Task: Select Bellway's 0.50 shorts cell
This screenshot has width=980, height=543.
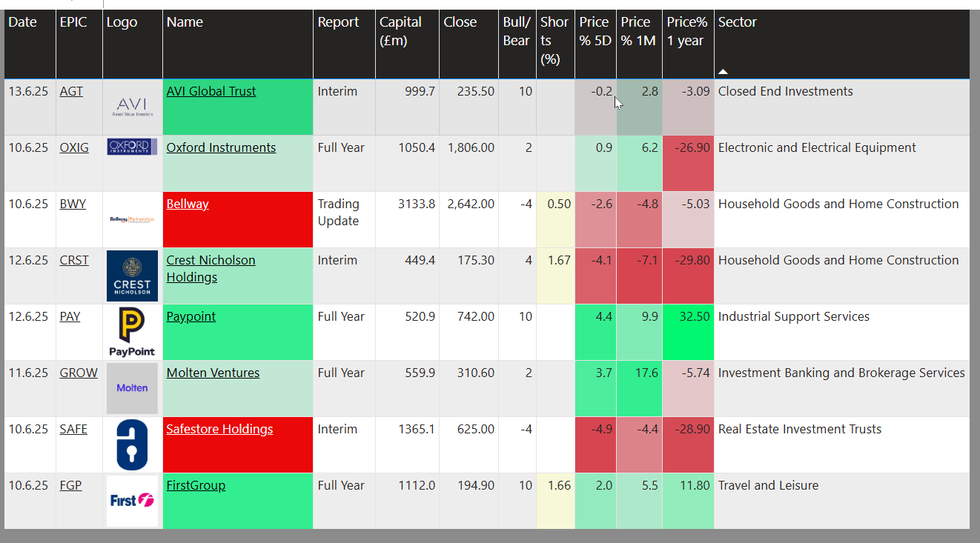Action: (x=555, y=219)
